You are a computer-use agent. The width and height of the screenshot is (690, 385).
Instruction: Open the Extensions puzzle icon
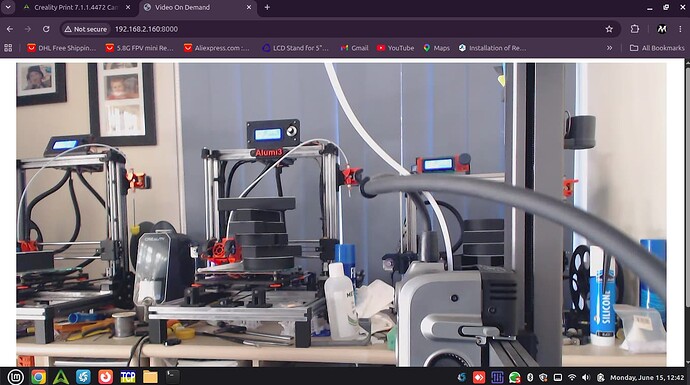635,29
